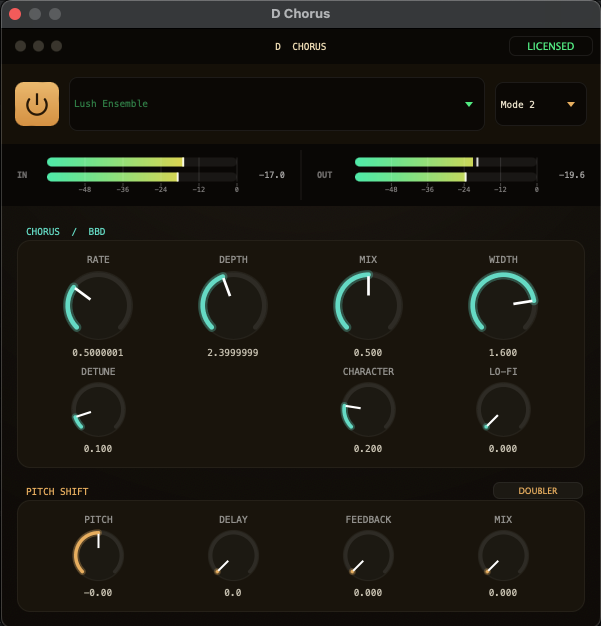The image size is (601, 626).
Task: Click the depth value 2.3999999
Action: tap(233, 353)
